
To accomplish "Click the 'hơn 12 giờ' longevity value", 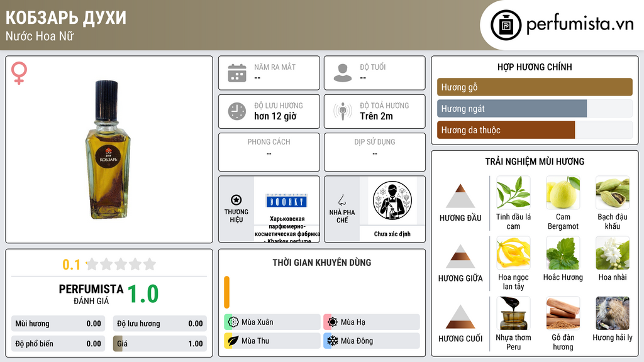I will tap(275, 116).
